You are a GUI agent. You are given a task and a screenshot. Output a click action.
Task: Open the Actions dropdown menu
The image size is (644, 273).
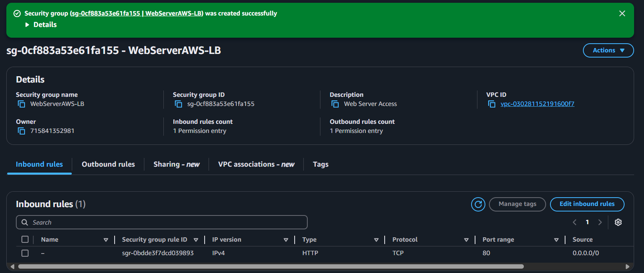click(608, 50)
